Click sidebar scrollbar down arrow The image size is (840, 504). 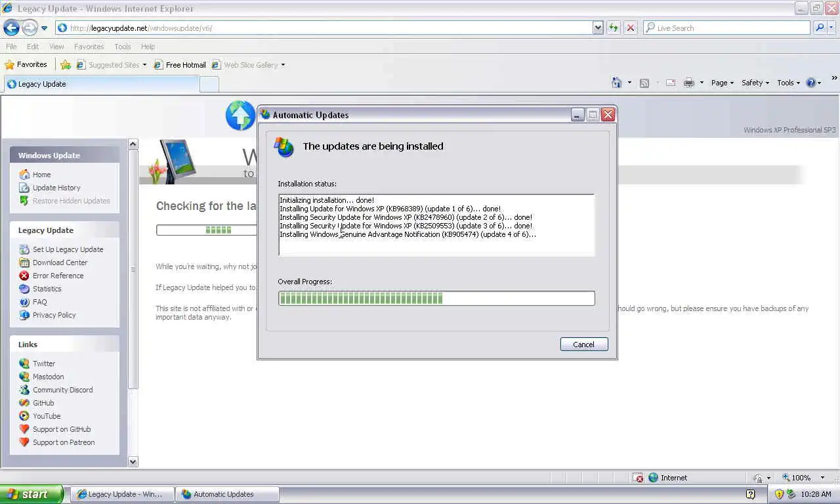pyautogui.click(x=133, y=461)
